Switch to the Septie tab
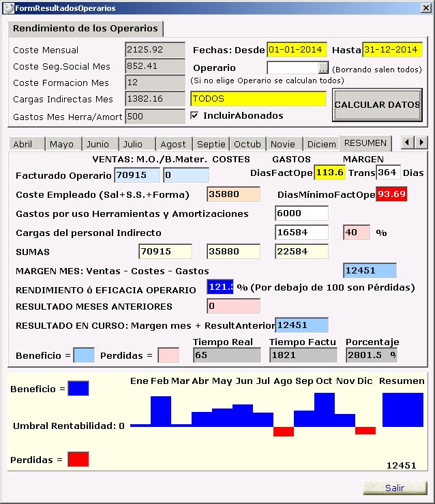Viewport: 435px width, 504px height. [211, 144]
